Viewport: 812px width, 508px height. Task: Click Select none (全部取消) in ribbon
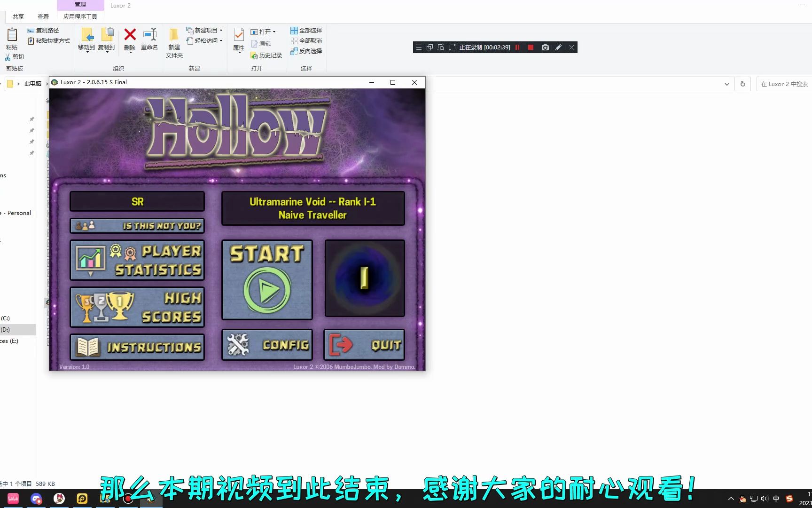[x=306, y=41]
